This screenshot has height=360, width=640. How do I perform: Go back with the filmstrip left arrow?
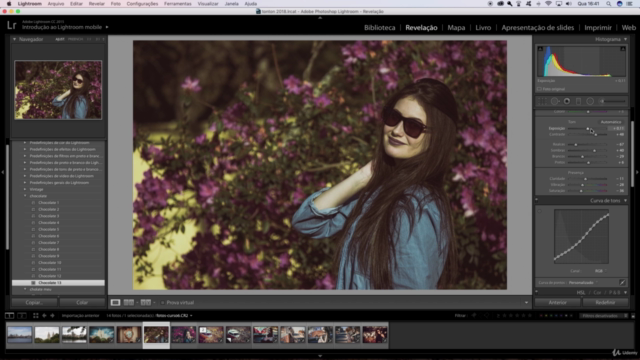(x=44, y=316)
